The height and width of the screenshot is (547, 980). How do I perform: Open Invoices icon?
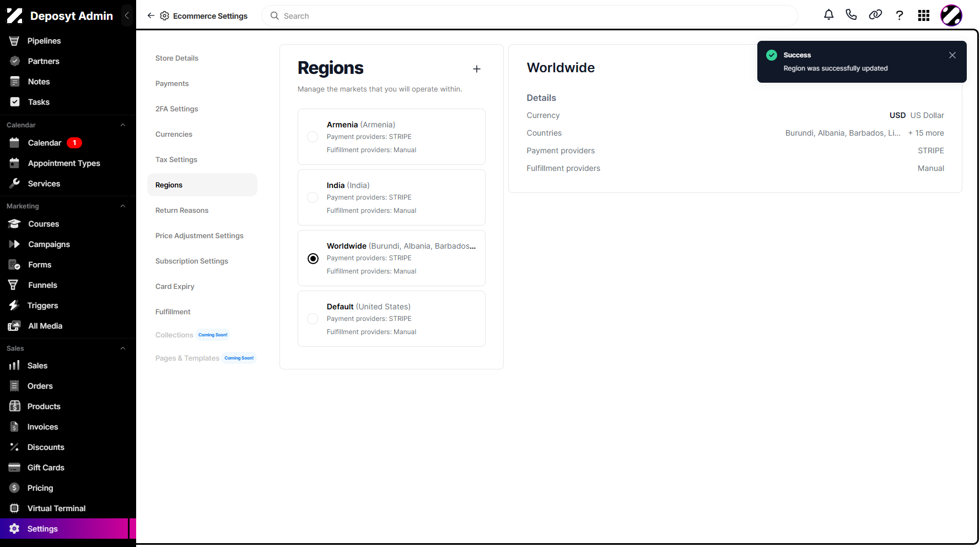[14, 427]
